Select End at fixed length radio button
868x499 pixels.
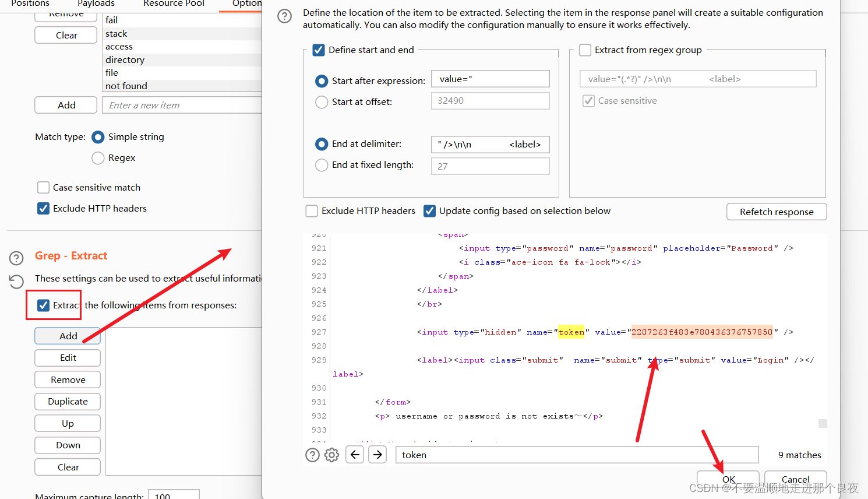[x=322, y=165]
